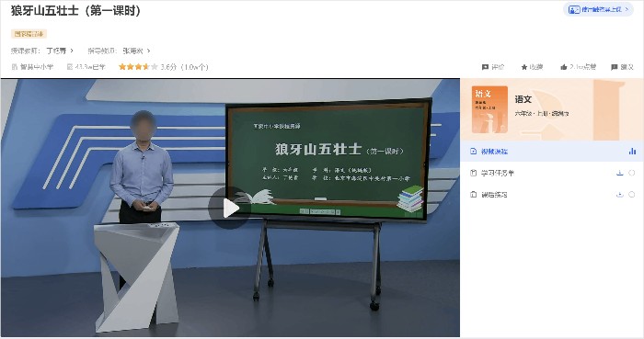
Task: Click the 六年级·上册 textbook subtitle
Action: (x=542, y=114)
